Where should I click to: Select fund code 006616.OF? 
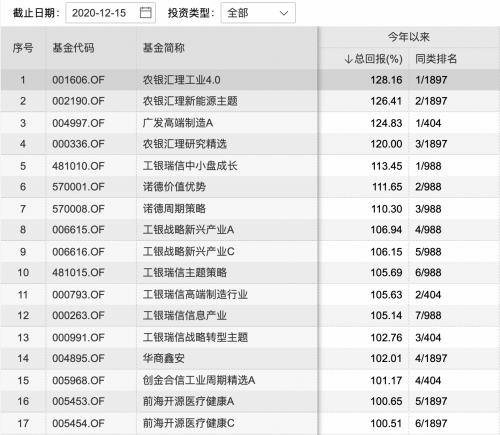click(x=78, y=252)
